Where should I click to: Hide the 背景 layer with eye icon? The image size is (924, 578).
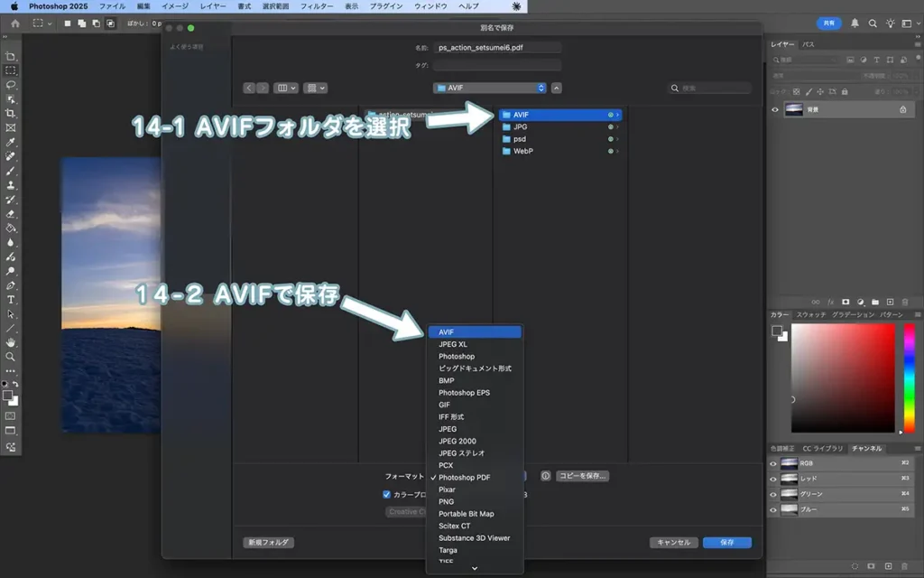(x=774, y=109)
